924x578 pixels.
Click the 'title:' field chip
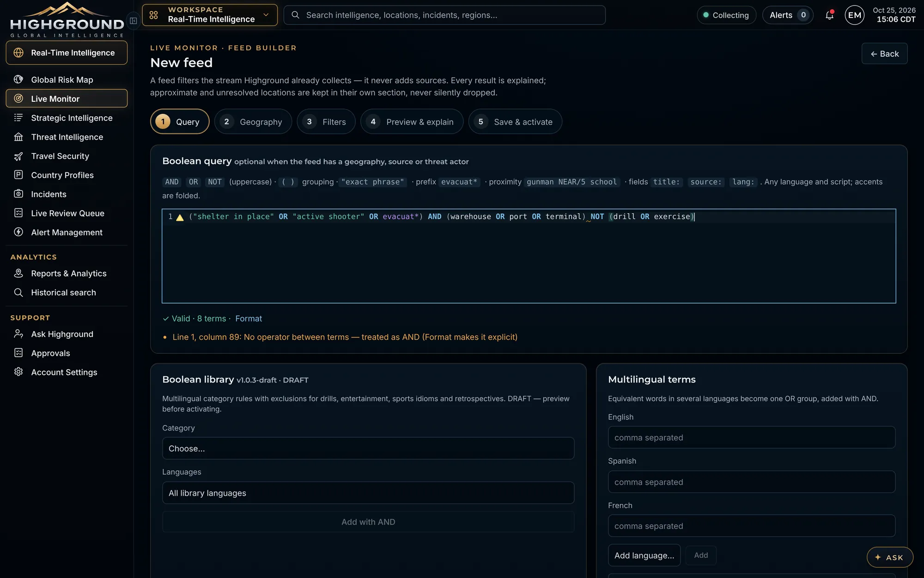coord(666,182)
